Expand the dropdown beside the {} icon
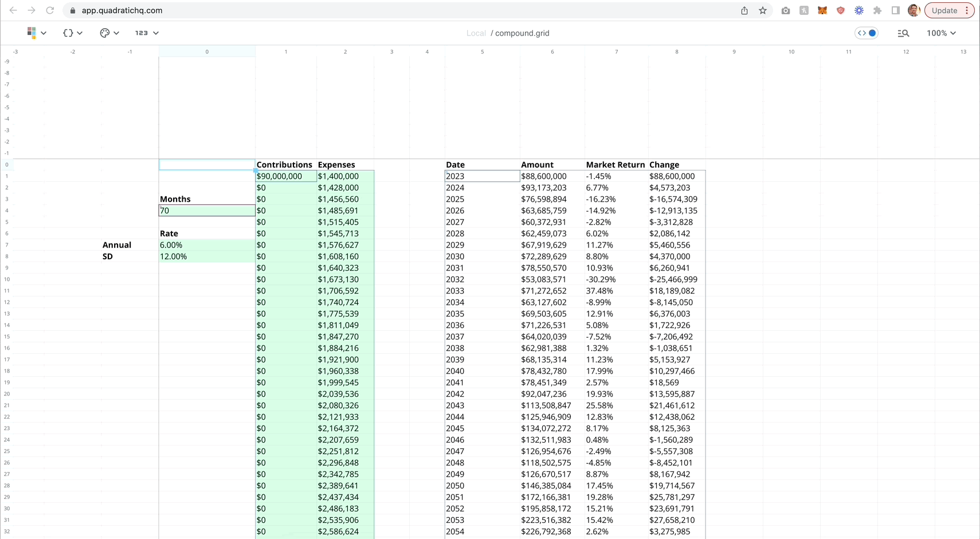 pos(80,33)
